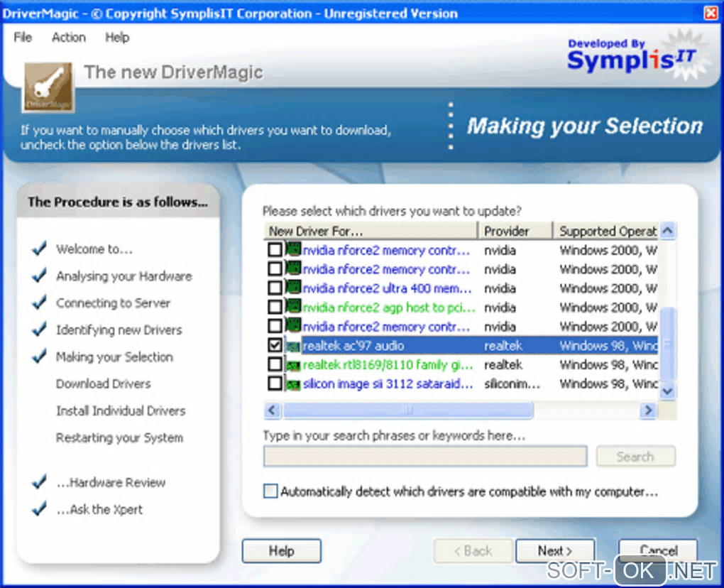The image size is (724, 588).
Task: Sort by Provider column header
Action: 515,231
